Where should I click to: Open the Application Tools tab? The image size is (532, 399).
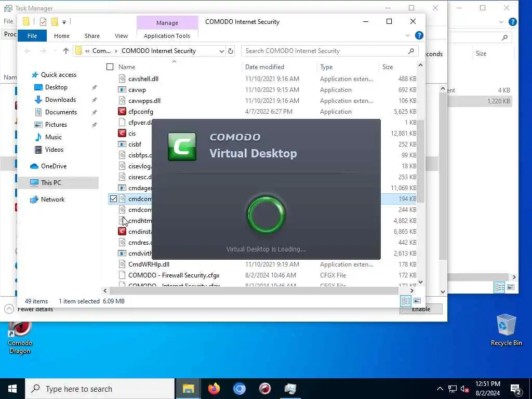(x=167, y=36)
